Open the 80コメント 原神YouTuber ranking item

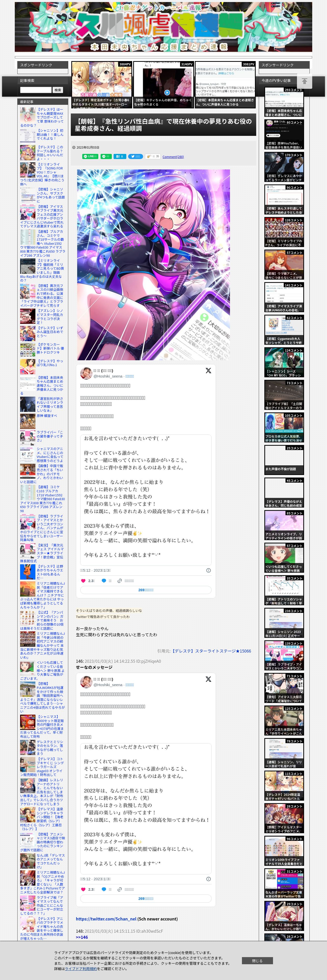pyautogui.click(x=284, y=135)
